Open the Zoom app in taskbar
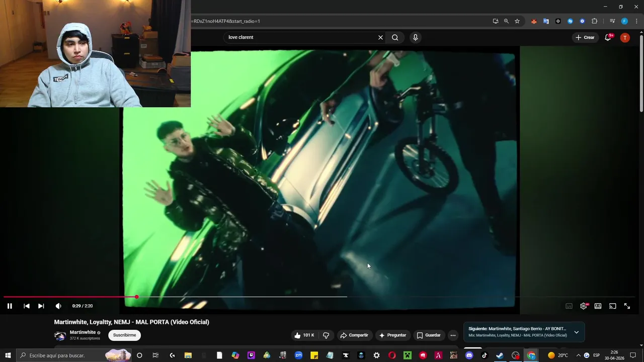This screenshot has height=362, width=644. click(x=298, y=355)
